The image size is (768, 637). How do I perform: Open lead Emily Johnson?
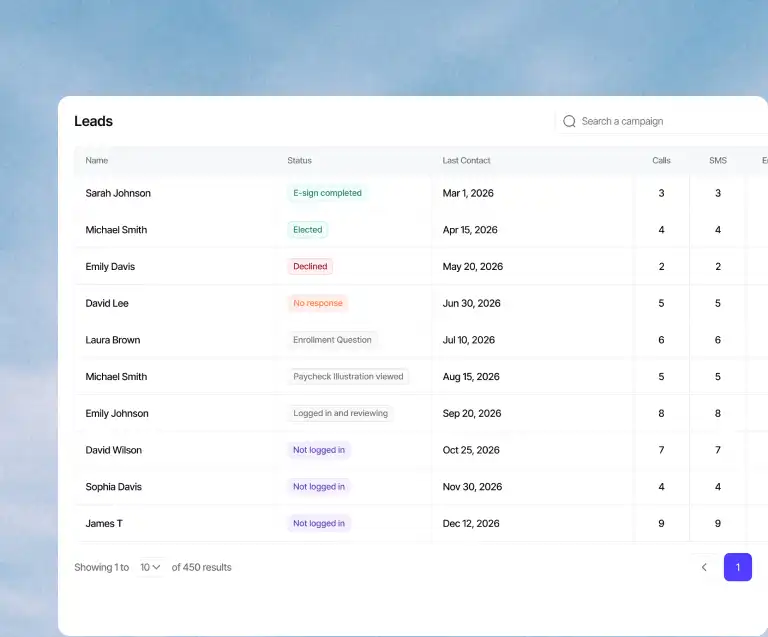(x=117, y=413)
